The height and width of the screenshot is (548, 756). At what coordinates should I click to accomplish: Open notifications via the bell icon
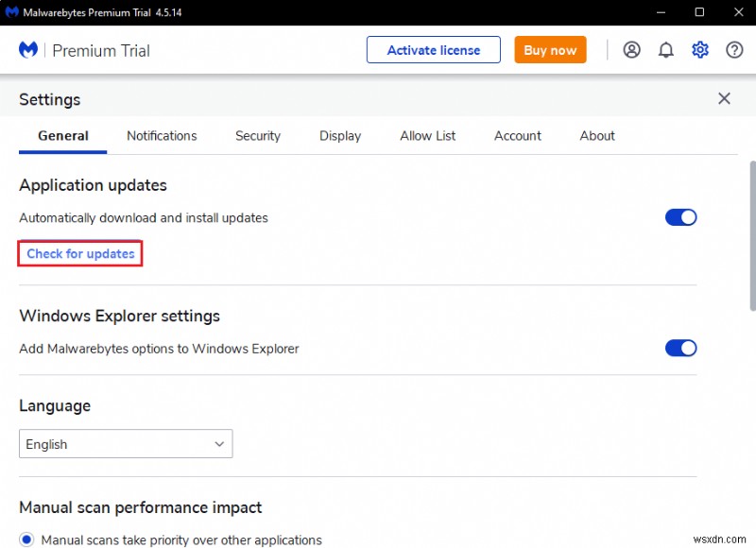click(x=665, y=49)
